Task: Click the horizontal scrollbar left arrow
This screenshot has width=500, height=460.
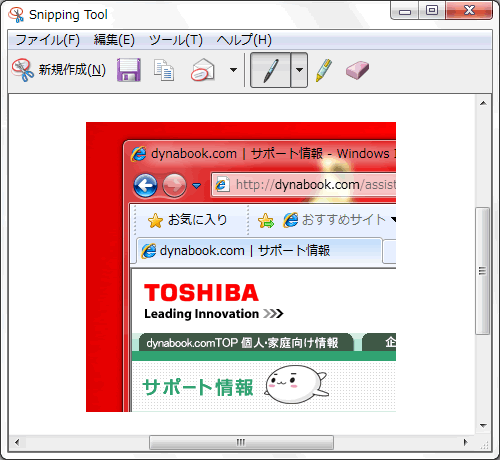Action: coord(17,442)
